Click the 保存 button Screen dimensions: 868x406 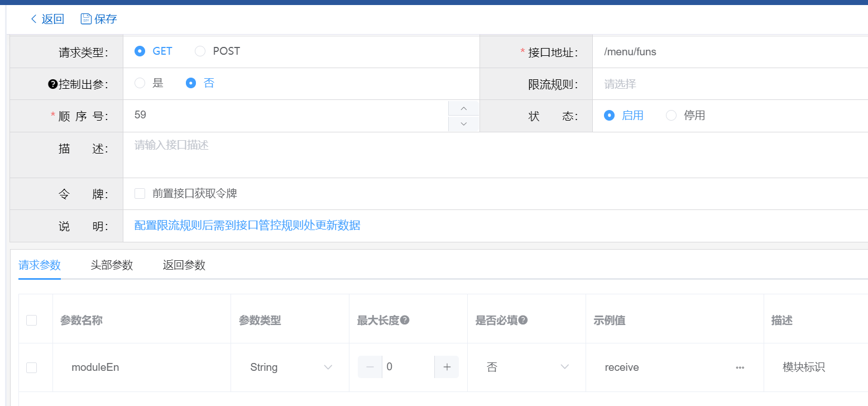(99, 19)
